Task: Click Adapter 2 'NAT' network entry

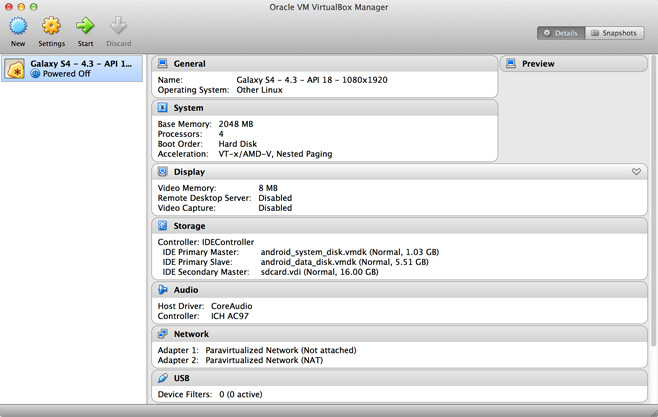Action: (264, 360)
